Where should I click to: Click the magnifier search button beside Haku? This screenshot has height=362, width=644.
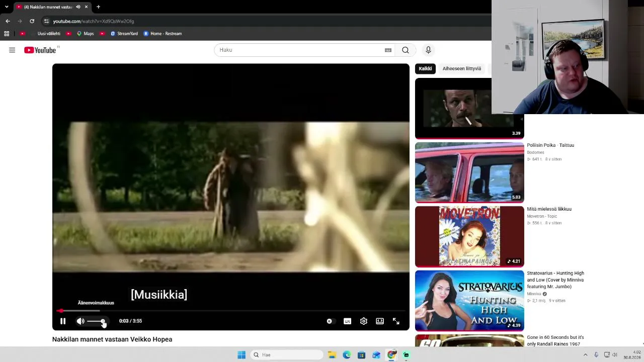(406, 50)
